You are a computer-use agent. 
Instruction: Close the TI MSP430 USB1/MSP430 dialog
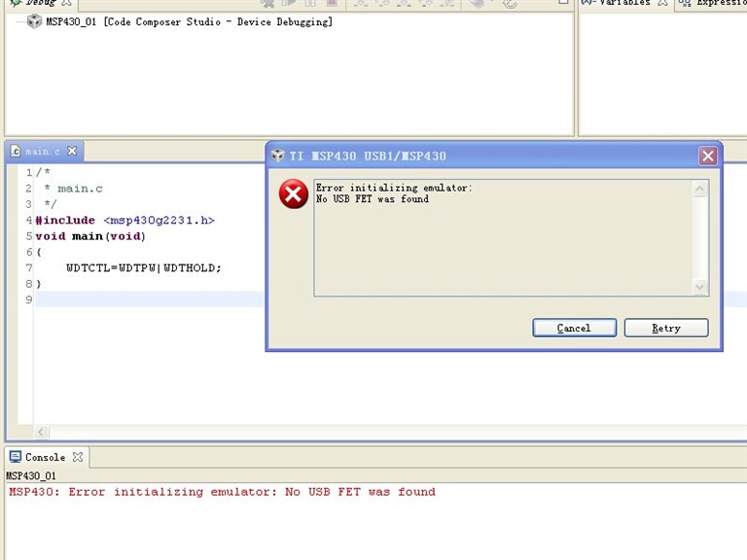[708, 156]
